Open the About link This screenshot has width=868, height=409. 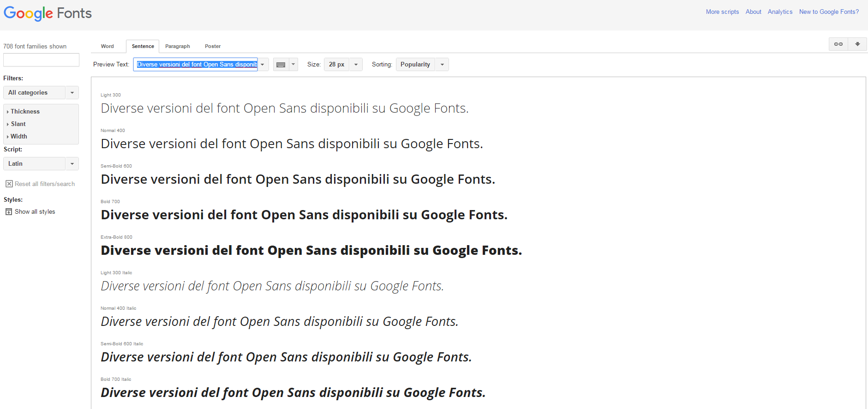[754, 12]
